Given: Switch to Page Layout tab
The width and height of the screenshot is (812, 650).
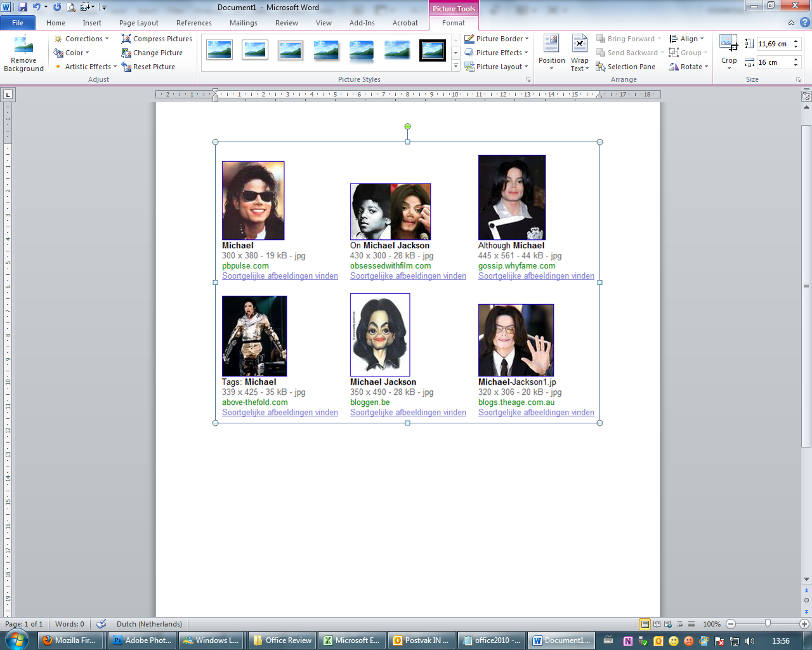Looking at the screenshot, I should (139, 23).
